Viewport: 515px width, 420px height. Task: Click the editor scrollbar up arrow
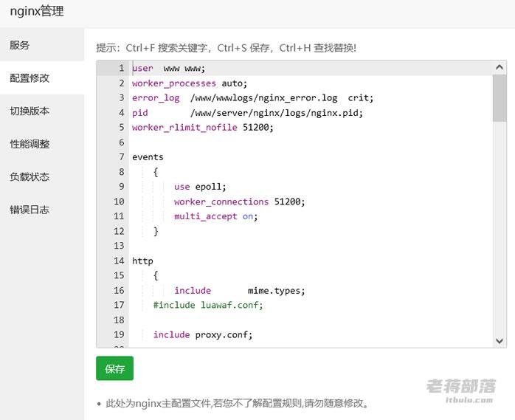500,67
